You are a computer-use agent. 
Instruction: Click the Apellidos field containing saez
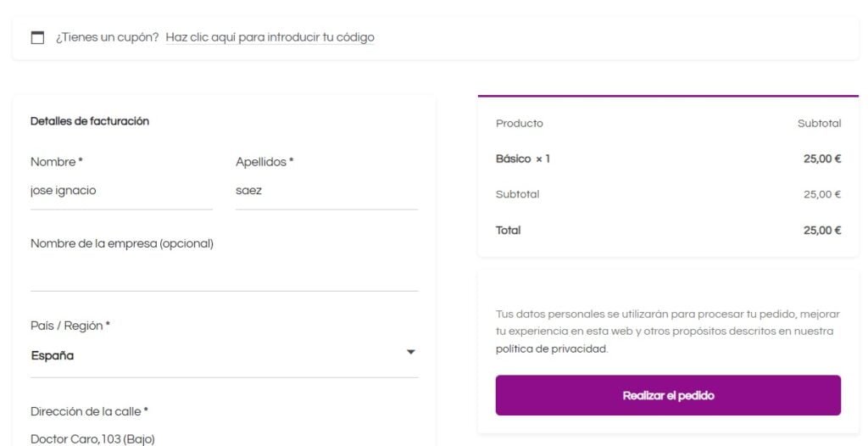pyautogui.click(x=326, y=191)
